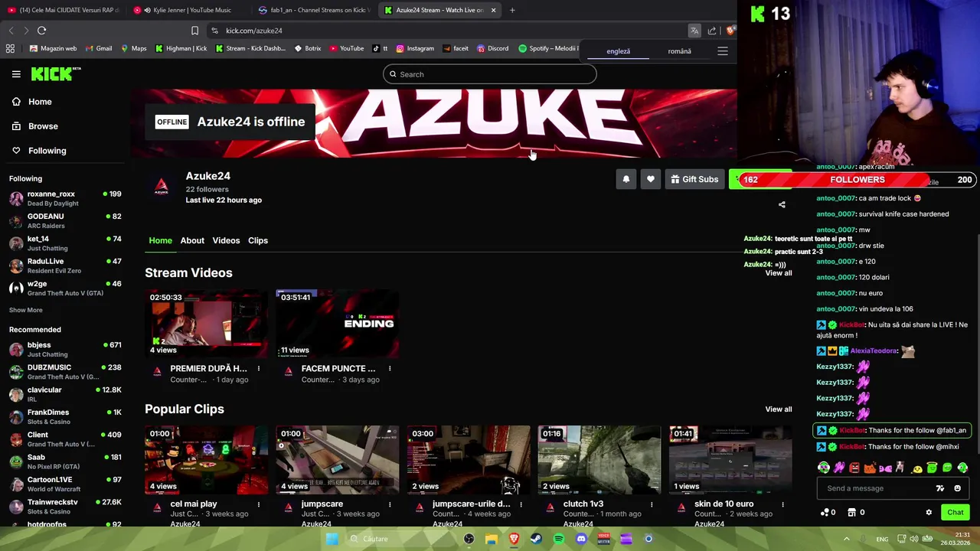
Task: Open roxanne_roxx channel in Following list
Action: (x=65, y=198)
